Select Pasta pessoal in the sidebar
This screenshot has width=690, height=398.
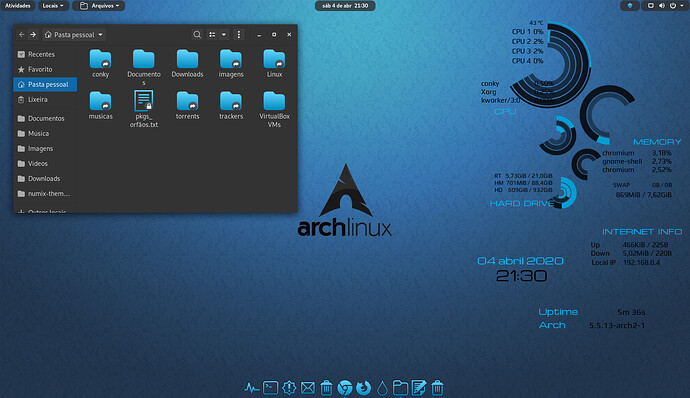[x=45, y=84]
